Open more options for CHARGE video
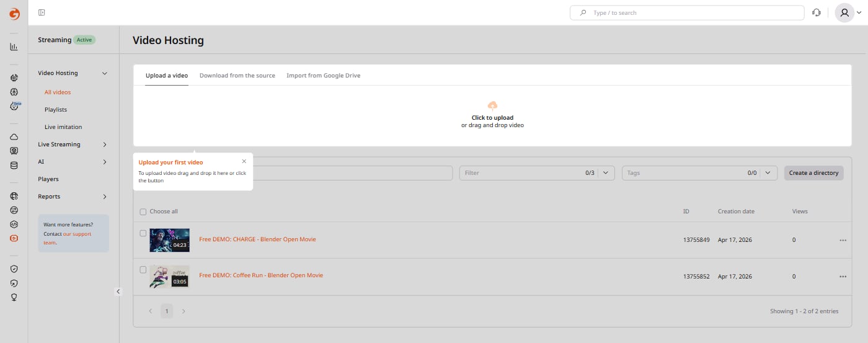 843,240
